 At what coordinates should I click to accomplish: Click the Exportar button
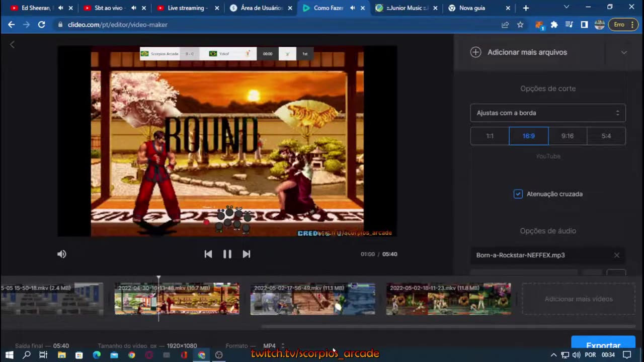603,345
